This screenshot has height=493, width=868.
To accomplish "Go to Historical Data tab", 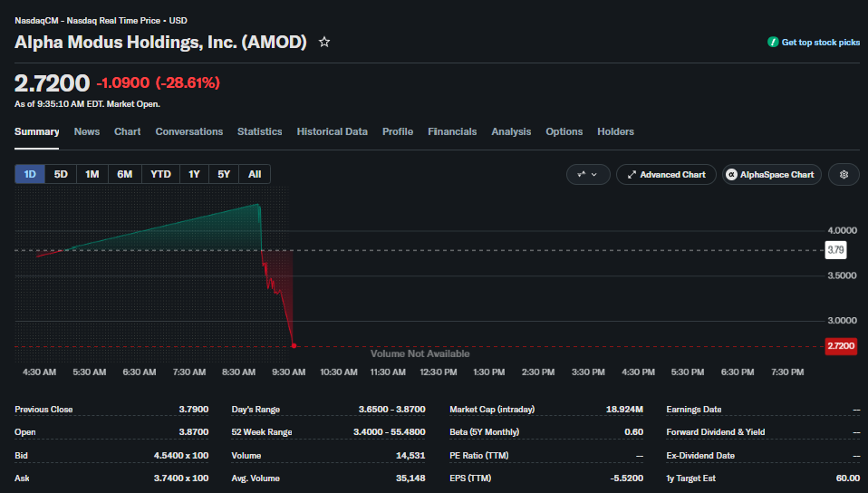I will click(x=333, y=131).
